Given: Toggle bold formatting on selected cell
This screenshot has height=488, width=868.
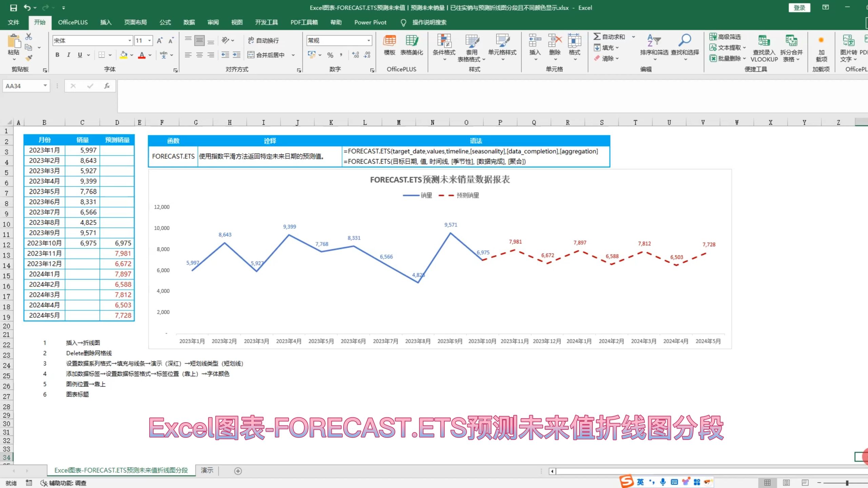Looking at the screenshot, I should tap(57, 55).
